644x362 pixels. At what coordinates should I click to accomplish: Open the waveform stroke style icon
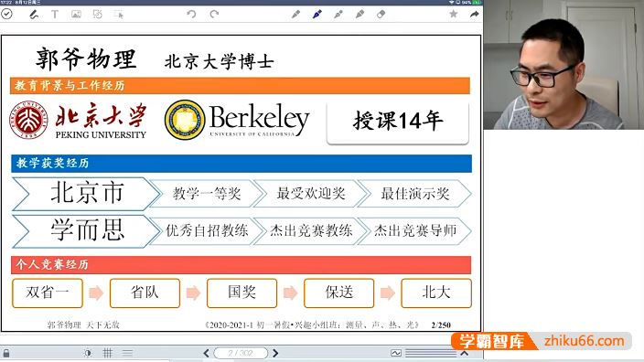point(396,353)
